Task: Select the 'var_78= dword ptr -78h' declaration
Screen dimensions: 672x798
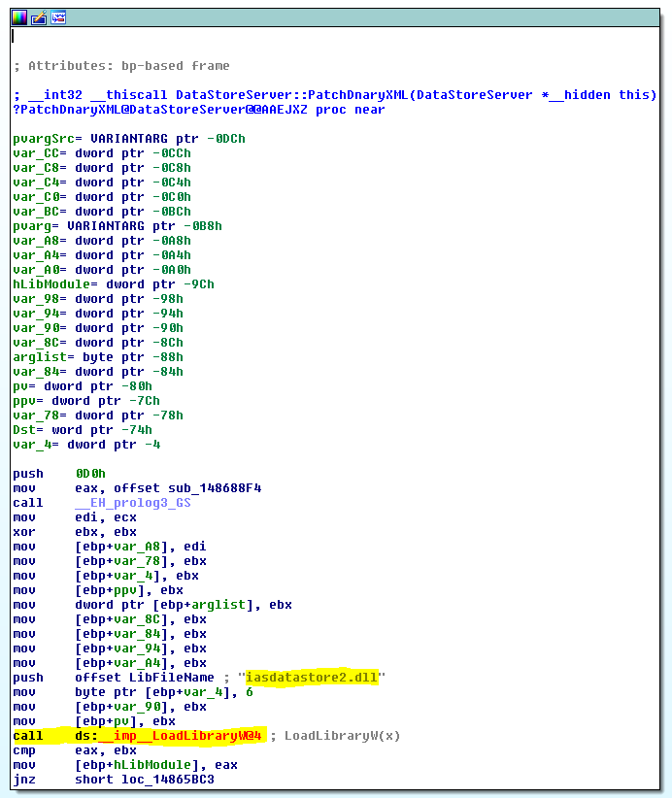Action: (x=98, y=416)
